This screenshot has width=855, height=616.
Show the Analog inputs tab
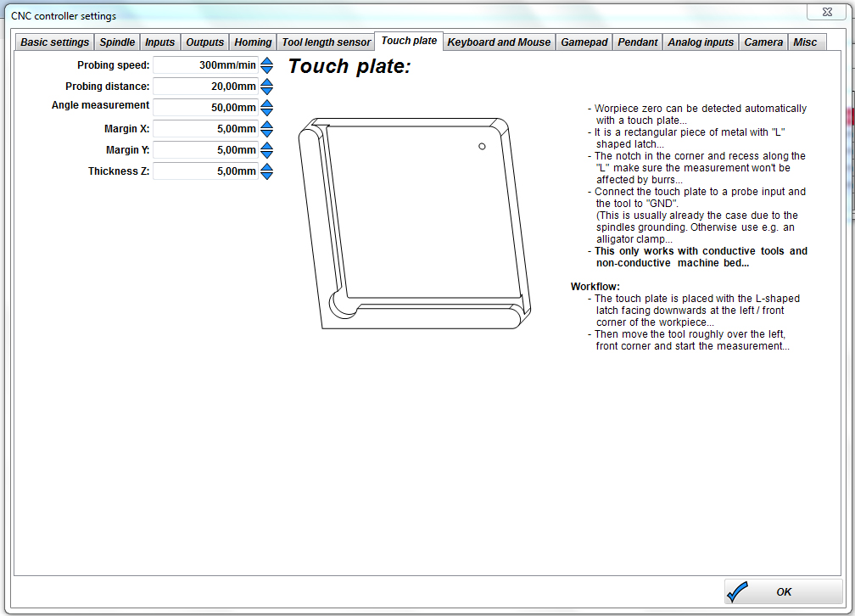click(701, 42)
